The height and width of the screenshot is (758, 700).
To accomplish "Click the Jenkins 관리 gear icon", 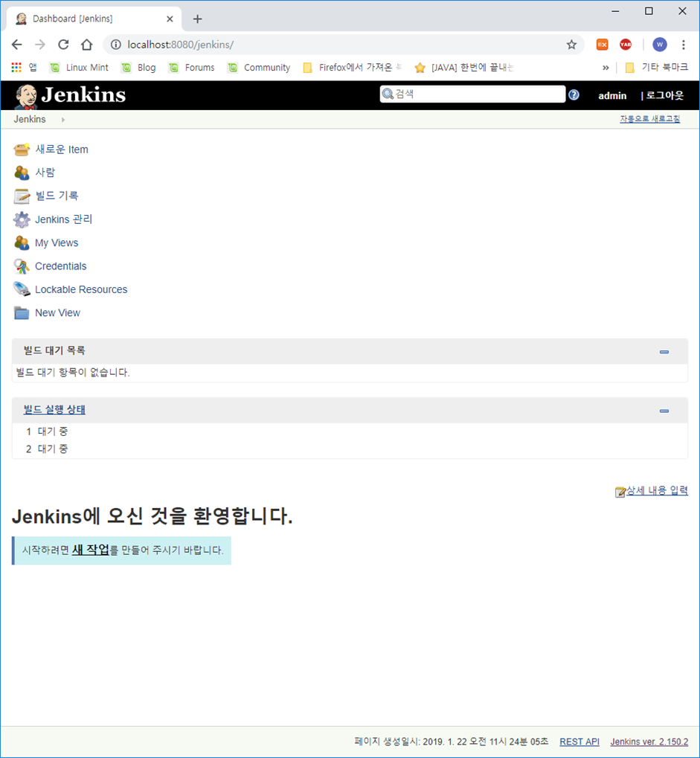I will [22, 219].
